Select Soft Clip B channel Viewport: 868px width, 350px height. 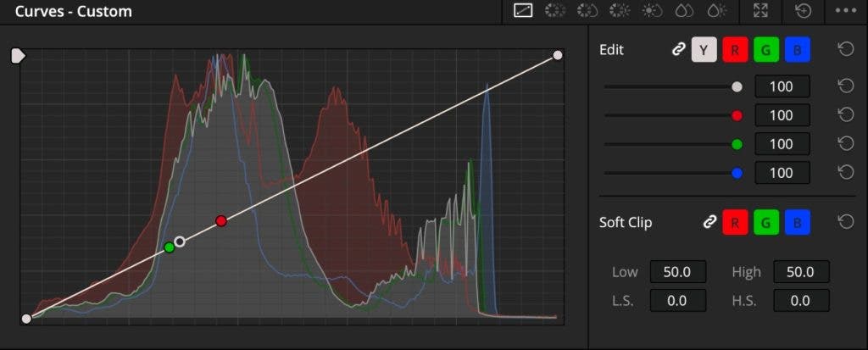click(797, 223)
